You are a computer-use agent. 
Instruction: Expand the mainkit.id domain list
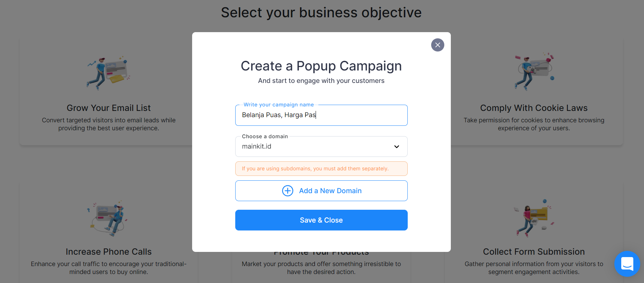click(321, 147)
